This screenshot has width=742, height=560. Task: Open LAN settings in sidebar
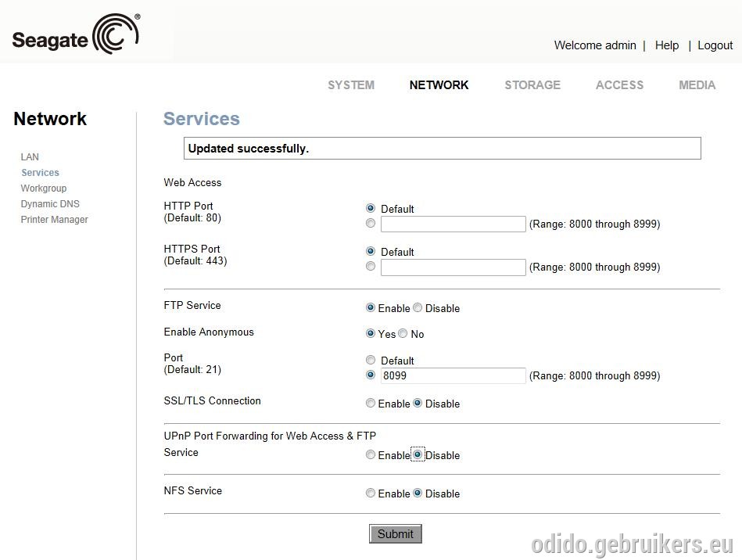point(30,156)
